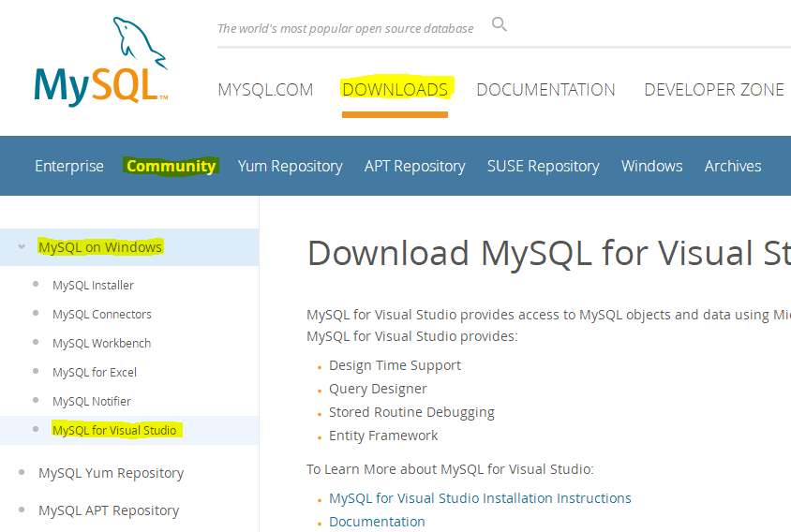Open the Documentation link in content
This screenshot has height=532, width=791.
377,522
